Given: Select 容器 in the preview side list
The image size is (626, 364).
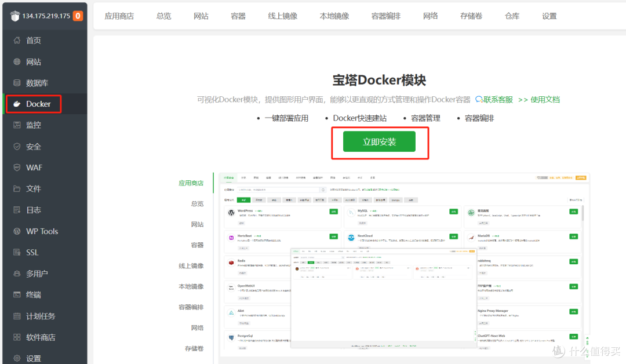Looking at the screenshot, I should (197, 245).
